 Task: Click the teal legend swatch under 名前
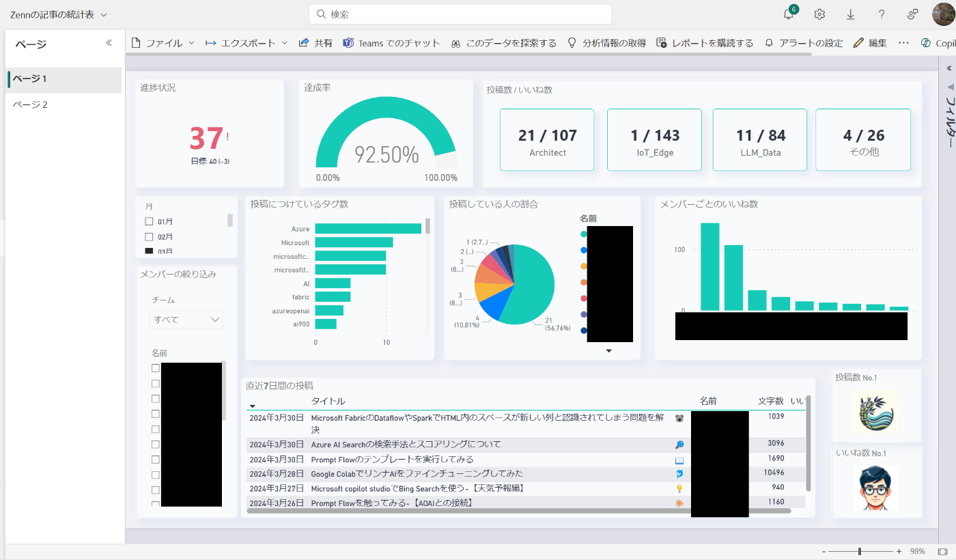tap(583, 234)
